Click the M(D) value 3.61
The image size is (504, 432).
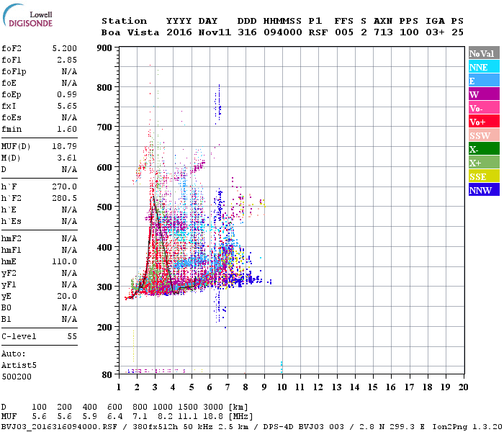coord(67,158)
